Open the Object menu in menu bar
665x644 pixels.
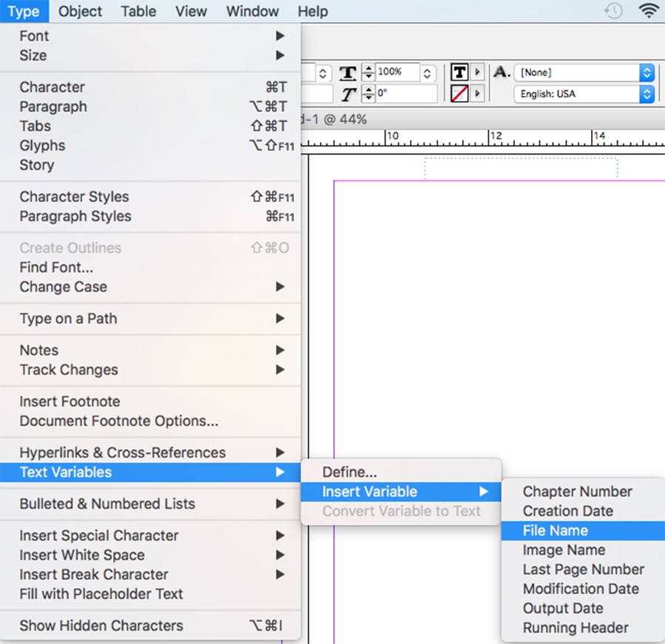click(81, 11)
